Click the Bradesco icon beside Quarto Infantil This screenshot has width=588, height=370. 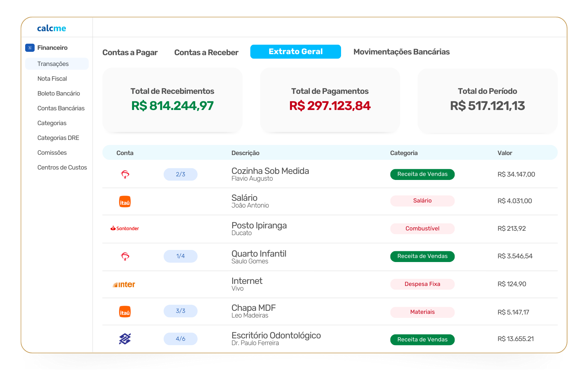click(125, 256)
